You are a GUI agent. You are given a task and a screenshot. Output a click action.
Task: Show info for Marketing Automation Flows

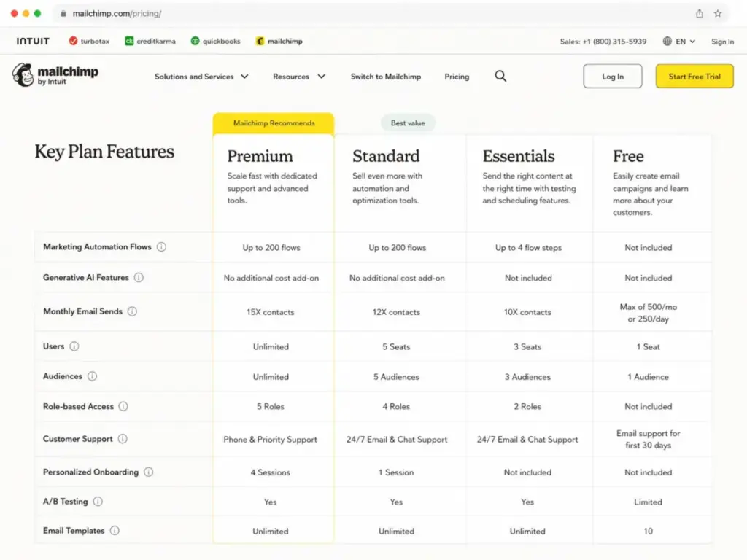coord(161,246)
